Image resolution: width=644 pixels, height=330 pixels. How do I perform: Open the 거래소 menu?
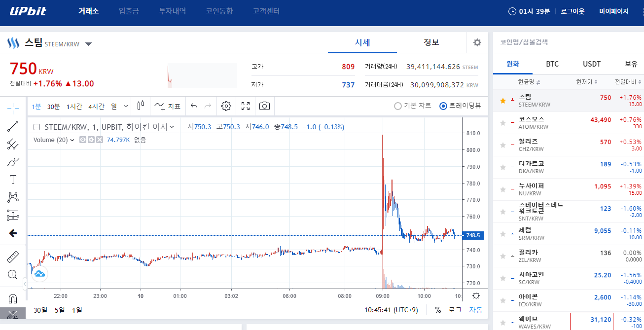click(x=89, y=11)
